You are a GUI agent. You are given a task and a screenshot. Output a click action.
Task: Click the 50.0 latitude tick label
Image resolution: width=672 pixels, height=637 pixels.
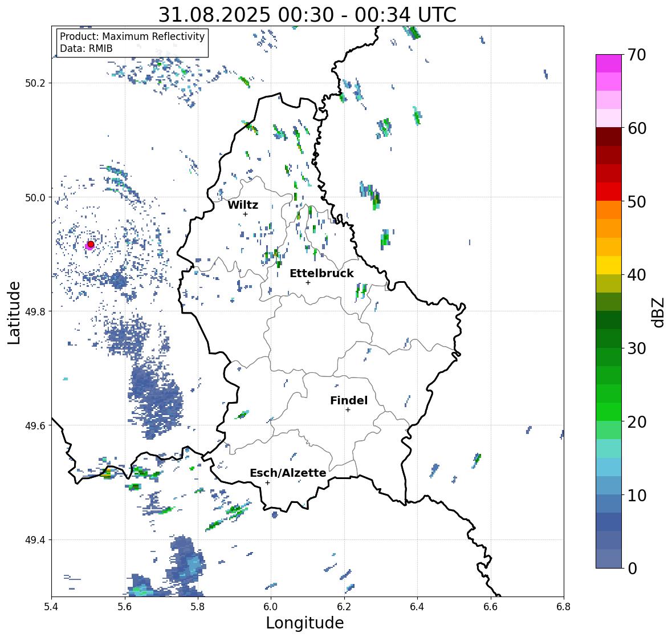point(35,198)
